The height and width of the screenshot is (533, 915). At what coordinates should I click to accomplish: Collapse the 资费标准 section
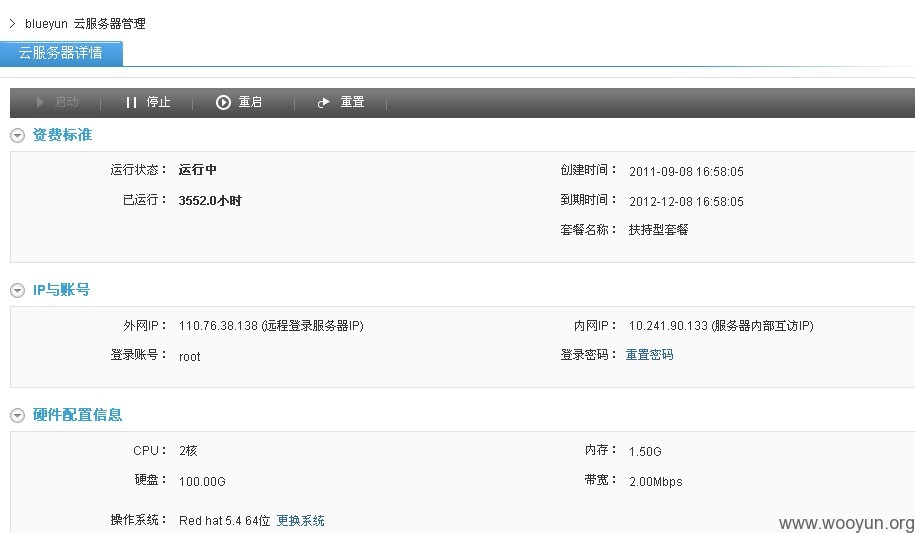click(x=18, y=135)
